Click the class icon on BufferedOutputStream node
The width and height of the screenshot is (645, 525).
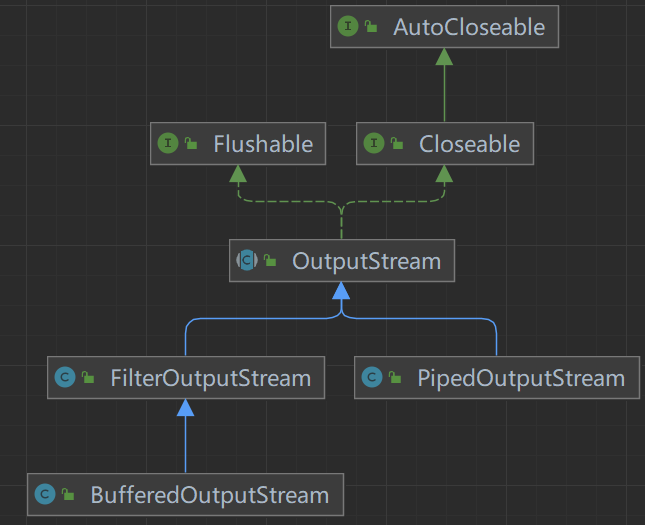click(x=45, y=494)
